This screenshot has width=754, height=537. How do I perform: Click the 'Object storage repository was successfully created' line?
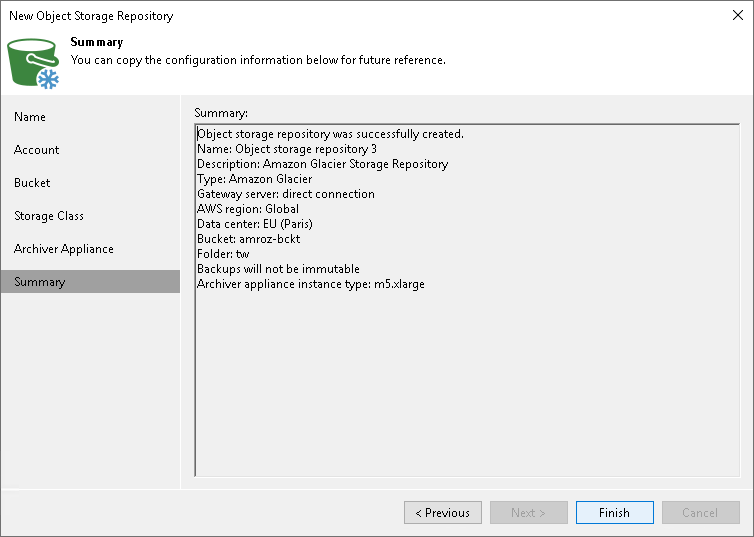330,134
